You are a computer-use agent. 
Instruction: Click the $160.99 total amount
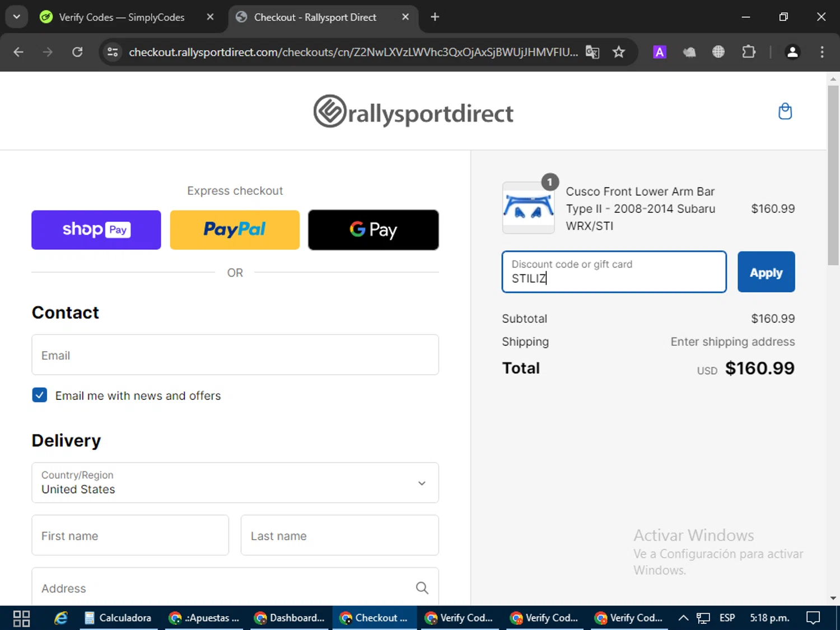tap(759, 368)
